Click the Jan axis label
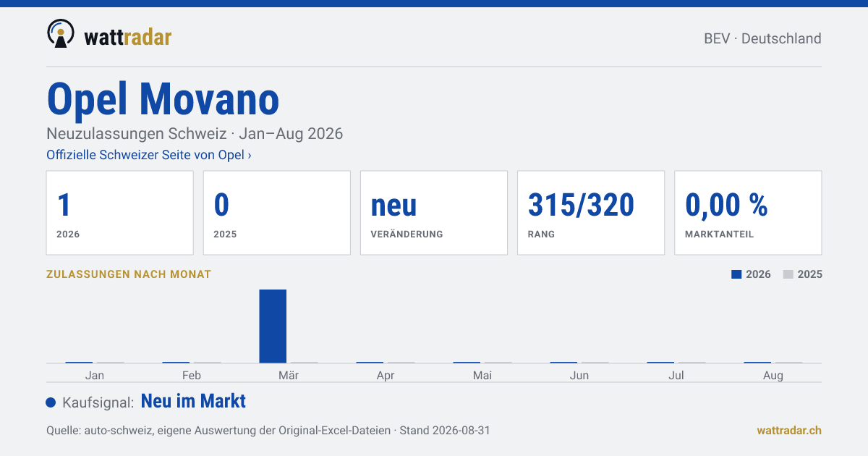This screenshot has width=868, height=456. pyautogui.click(x=94, y=376)
